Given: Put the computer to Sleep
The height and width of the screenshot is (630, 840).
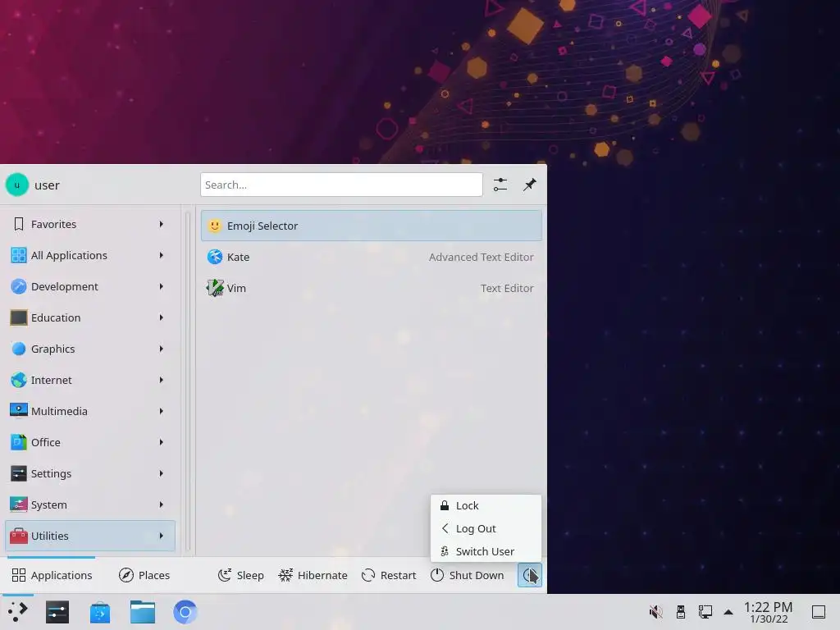Looking at the screenshot, I should pos(241,575).
